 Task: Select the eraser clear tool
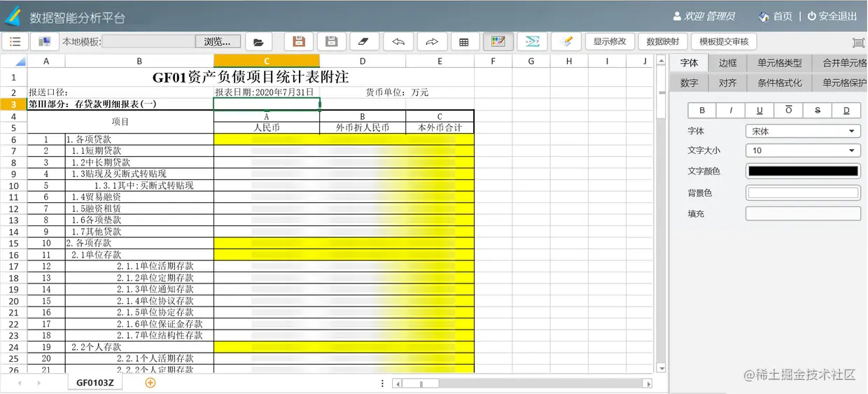pos(364,42)
